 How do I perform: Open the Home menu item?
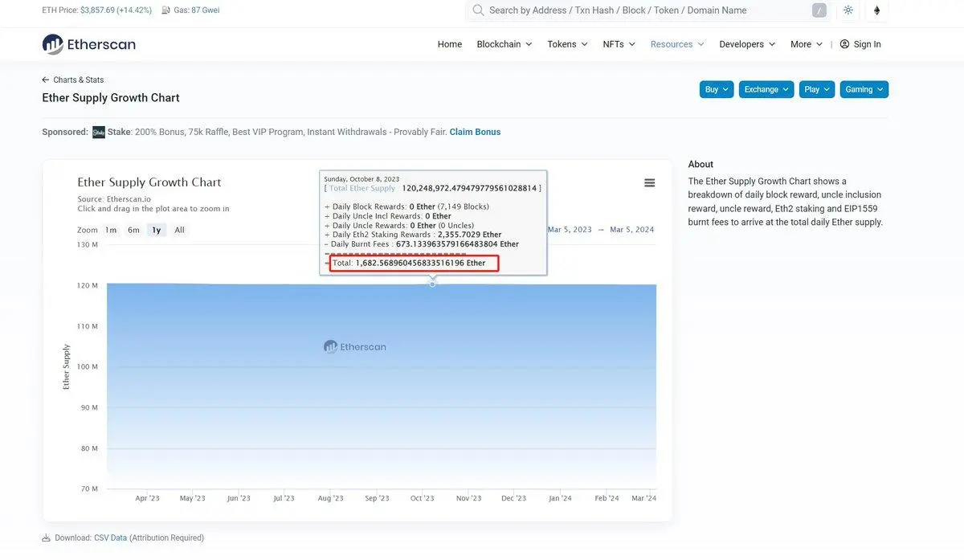[450, 44]
